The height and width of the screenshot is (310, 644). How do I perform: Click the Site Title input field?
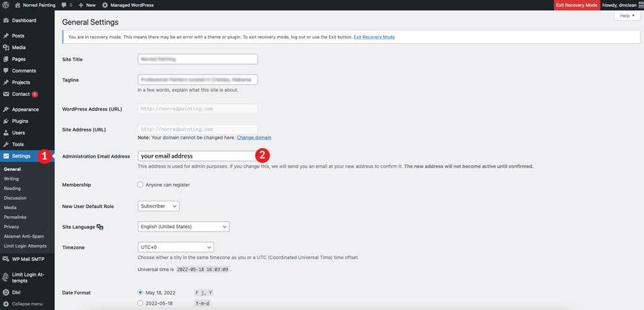click(x=198, y=59)
